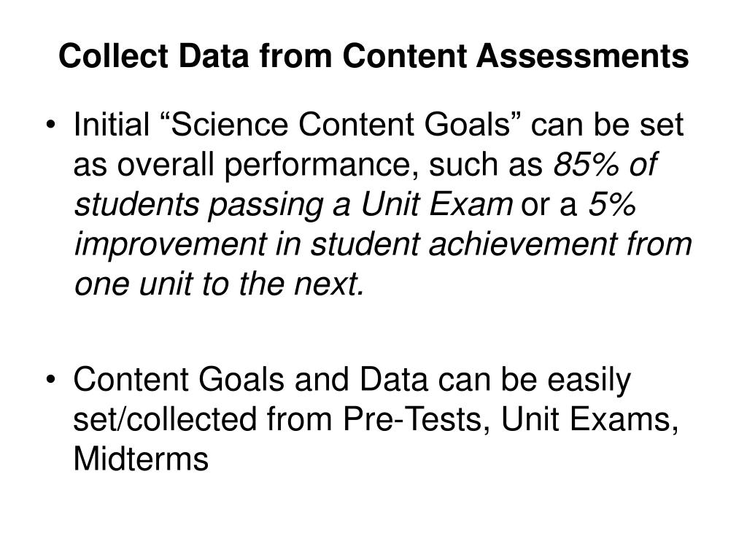Click the word "Midterms"

[x=141, y=459]
